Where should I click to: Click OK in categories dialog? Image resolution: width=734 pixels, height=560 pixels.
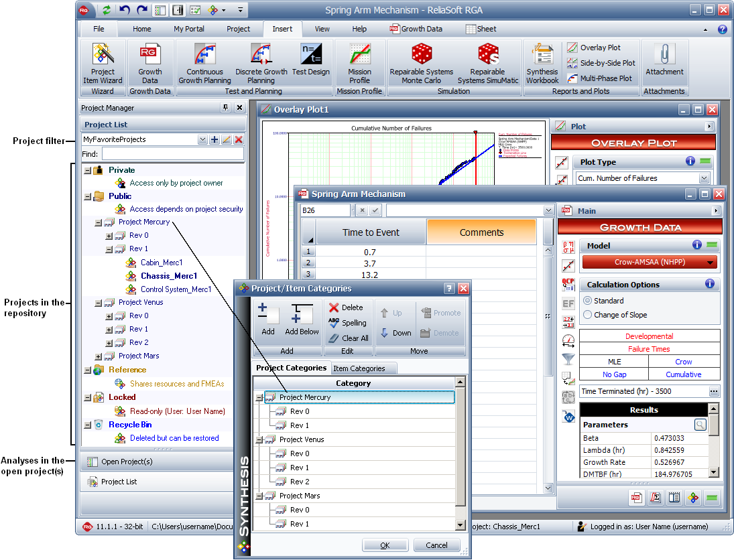[x=385, y=545]
